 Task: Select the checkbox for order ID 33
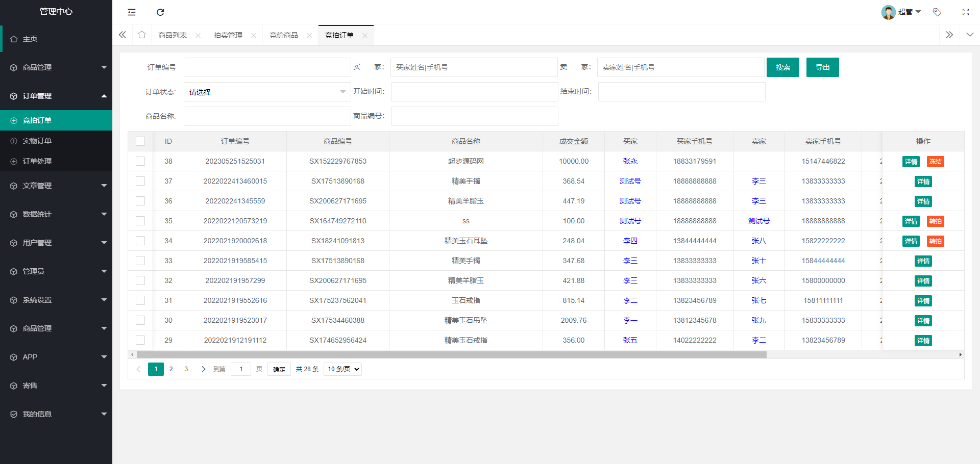(140, 261)
